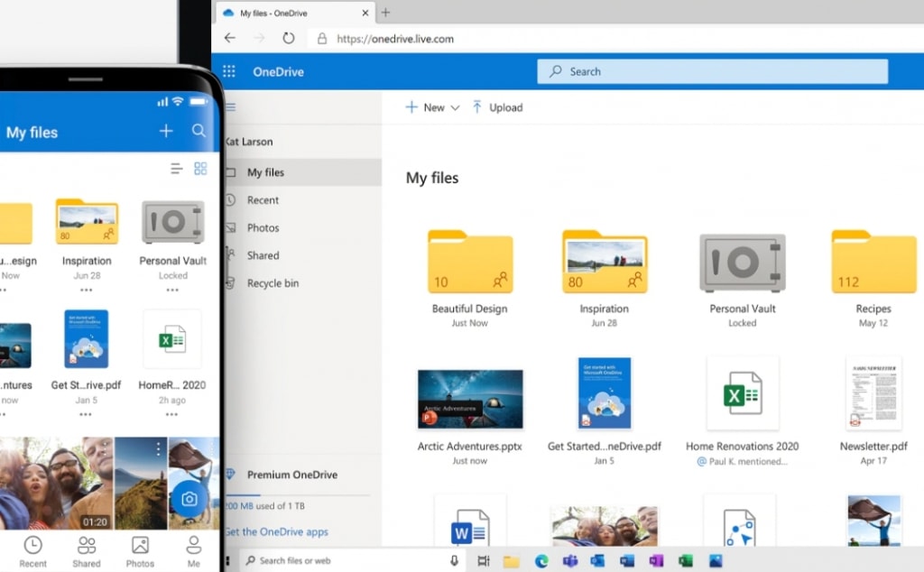Go to the Me tab on phone
Image resolution: width=924 pixels, height=572 pixels.
pyautogui.click(x=194, y=551)
